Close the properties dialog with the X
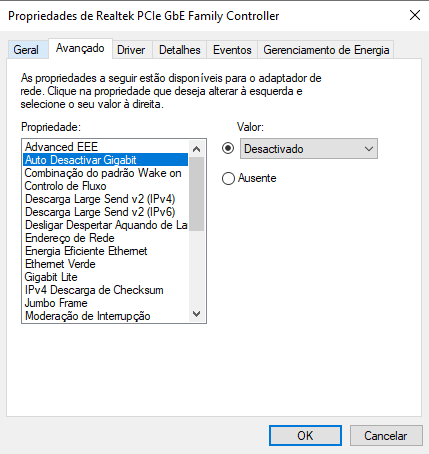Image resolution: width=429 pixels, height=454 pixels. pos(415,15)
